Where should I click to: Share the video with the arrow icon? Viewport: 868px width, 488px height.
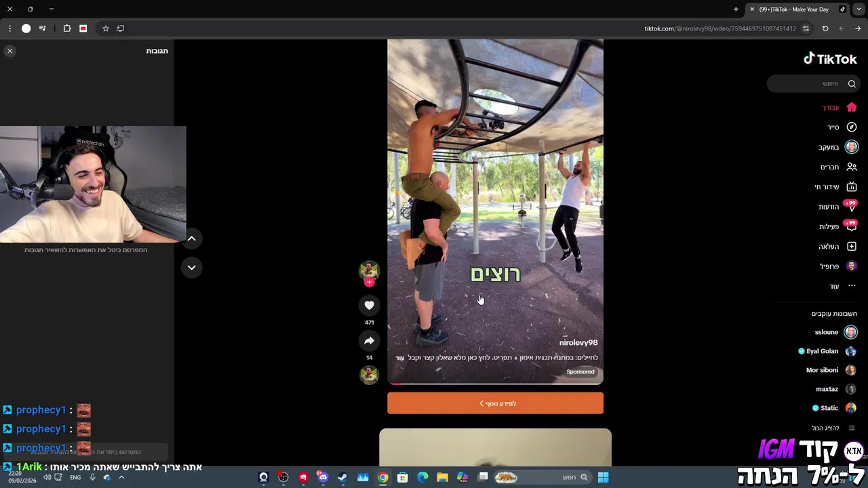point(369,341)
